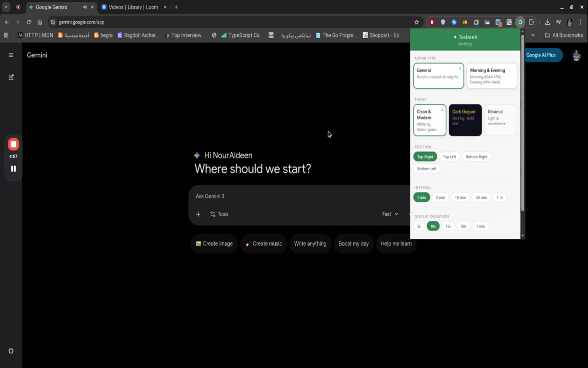The width and height of the screenshot is (588, 368).
Task: Select Dark Elegant theme
Action: (x=465, y=120)
